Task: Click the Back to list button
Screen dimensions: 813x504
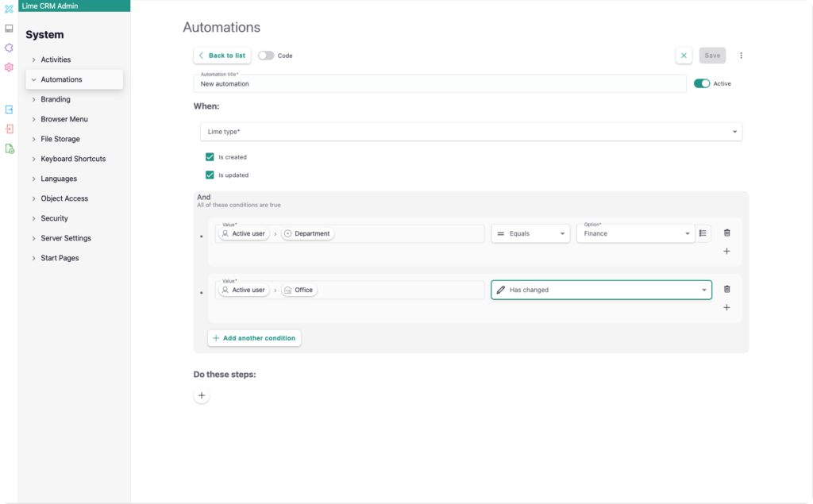Action: (x=222, y=56)
